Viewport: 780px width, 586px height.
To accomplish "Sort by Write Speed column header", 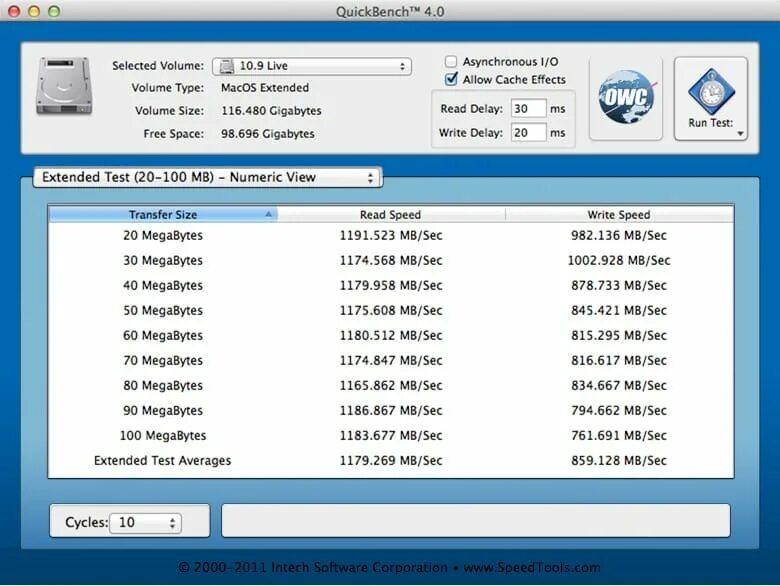I will tap(619, 214).
